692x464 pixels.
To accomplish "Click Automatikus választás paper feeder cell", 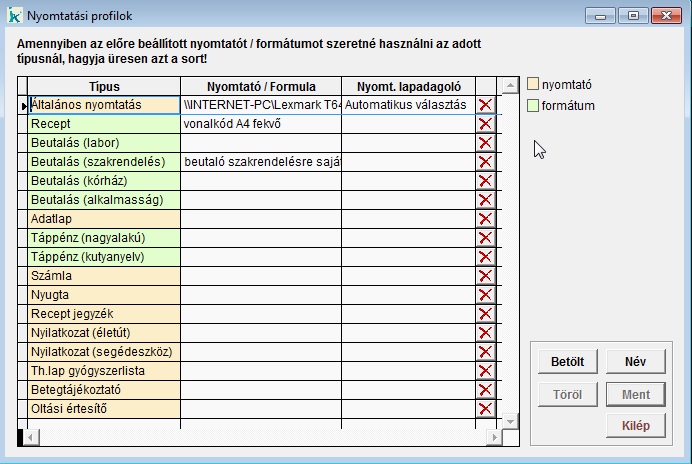I will [x=408, y=105].
